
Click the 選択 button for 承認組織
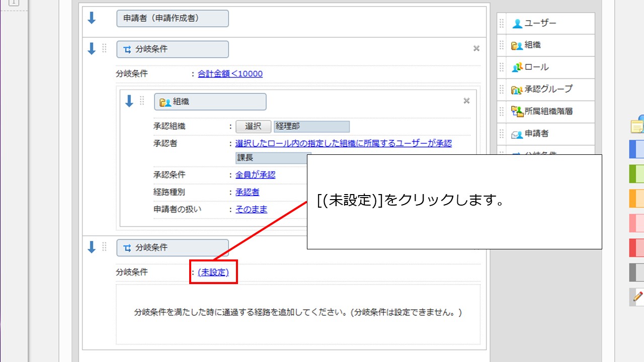tap(253, 127)
